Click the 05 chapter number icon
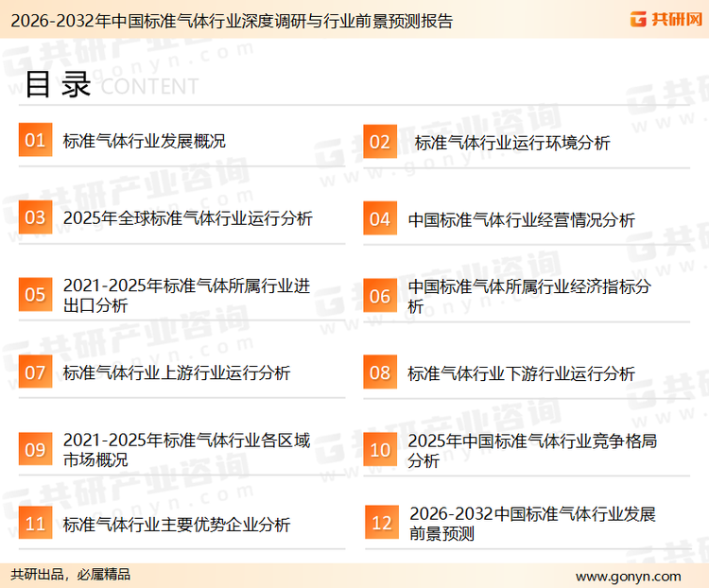 pyautogui.click(x=36, y=295)
